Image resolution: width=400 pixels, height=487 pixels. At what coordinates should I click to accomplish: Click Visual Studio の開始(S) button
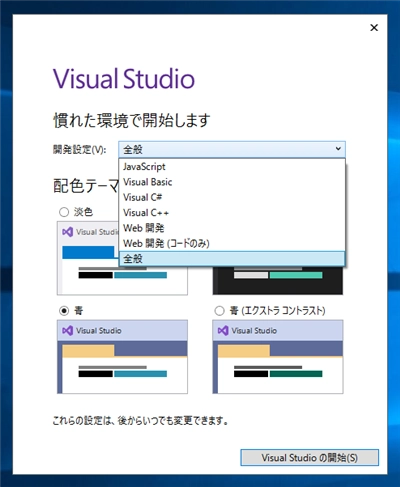[309, 458]
